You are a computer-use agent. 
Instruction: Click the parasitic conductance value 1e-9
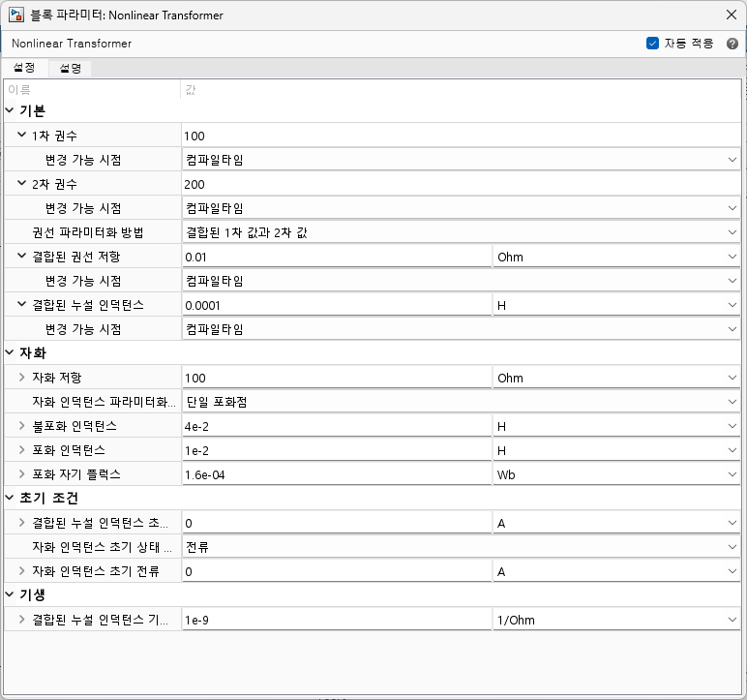(x=337, y=621)
